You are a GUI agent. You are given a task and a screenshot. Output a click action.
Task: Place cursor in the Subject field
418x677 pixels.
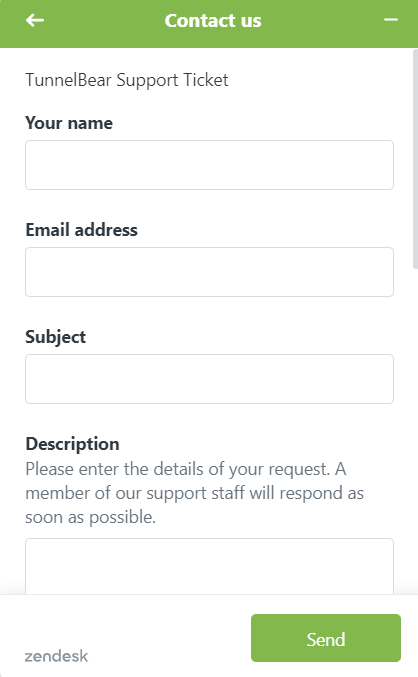tap(209, 379)
